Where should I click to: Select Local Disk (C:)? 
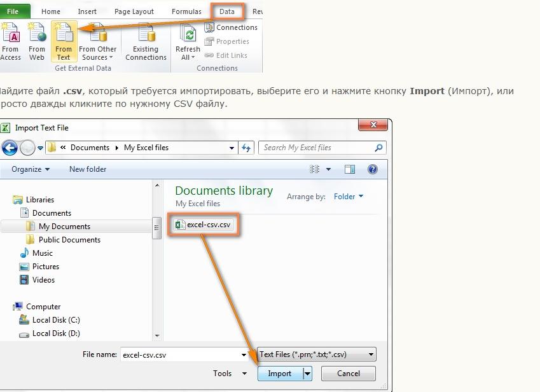coord(50,320)
